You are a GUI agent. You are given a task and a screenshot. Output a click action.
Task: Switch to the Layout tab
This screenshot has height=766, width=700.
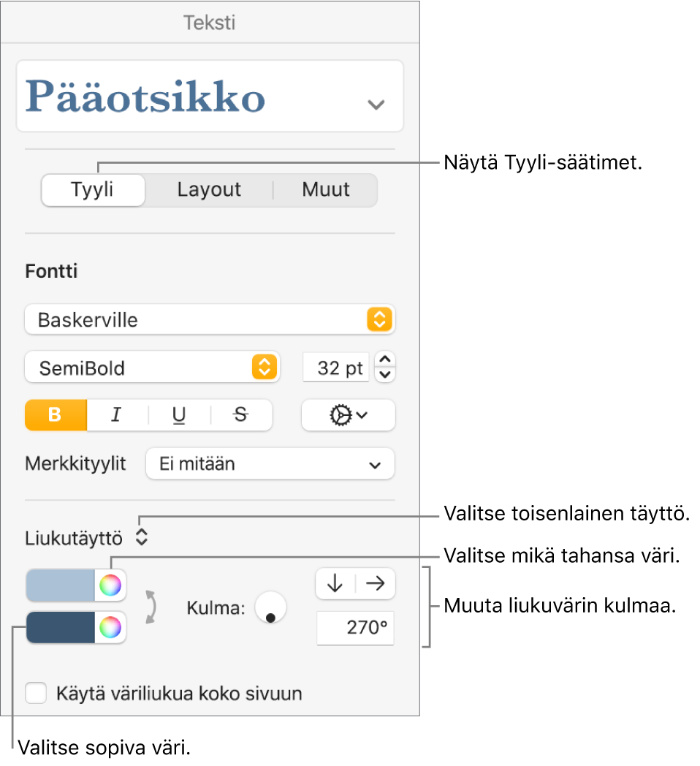(209, 189)
